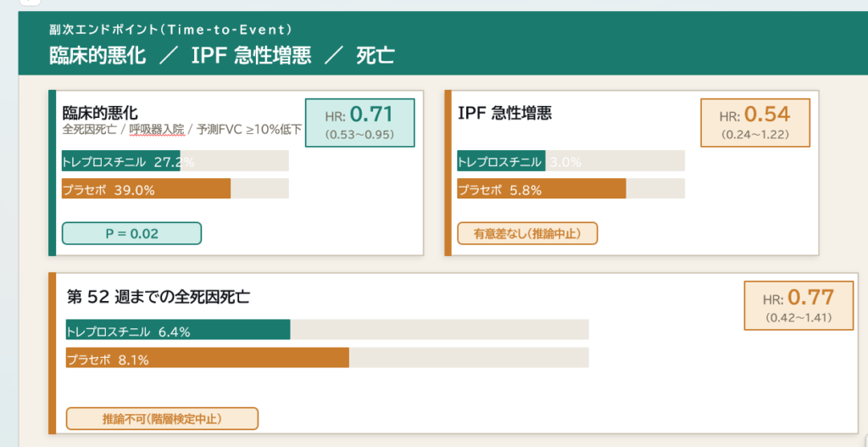Select the IPF 急性増悪 card title

[504, 113]
